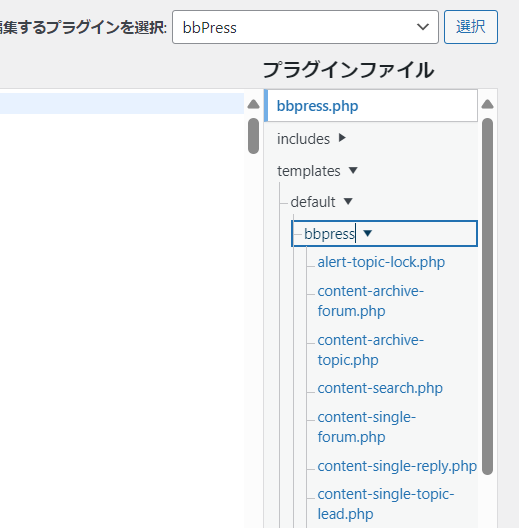519x528 pixels.
Task: Expand the includes folder
Action: [311, 138]
